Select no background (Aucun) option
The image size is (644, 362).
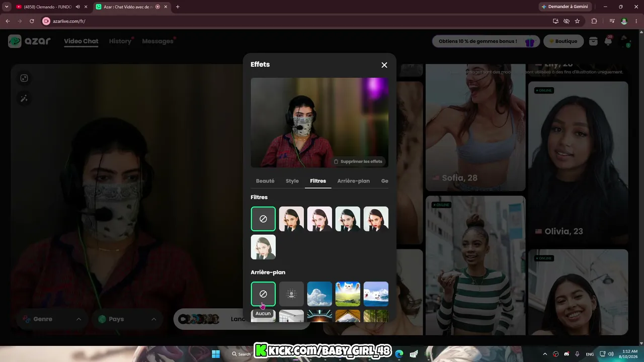[263, 294]
